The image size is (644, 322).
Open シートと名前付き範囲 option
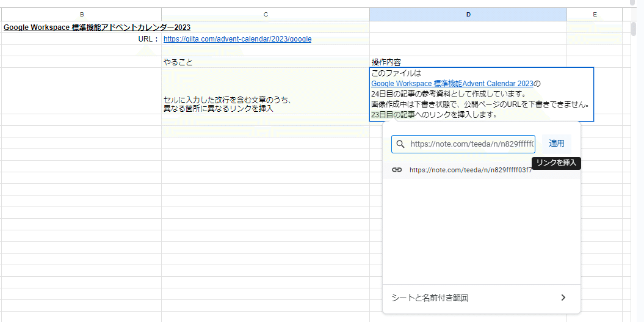click(482, 298)
